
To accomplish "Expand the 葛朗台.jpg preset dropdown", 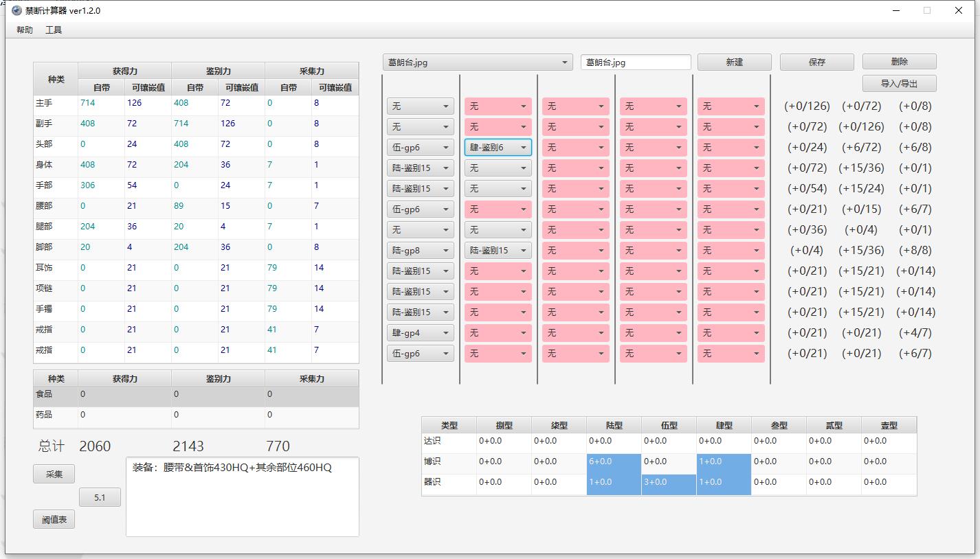I will [x=478, y=62].
